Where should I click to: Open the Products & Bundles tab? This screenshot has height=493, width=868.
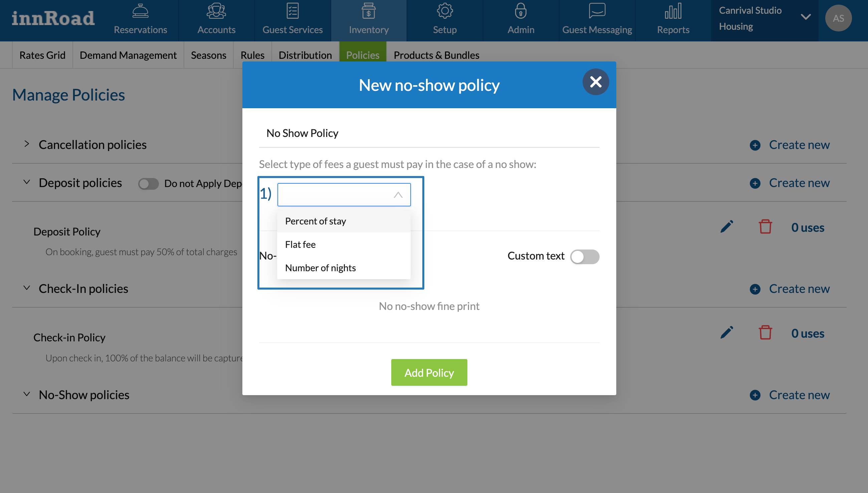[x=436, y=55]
